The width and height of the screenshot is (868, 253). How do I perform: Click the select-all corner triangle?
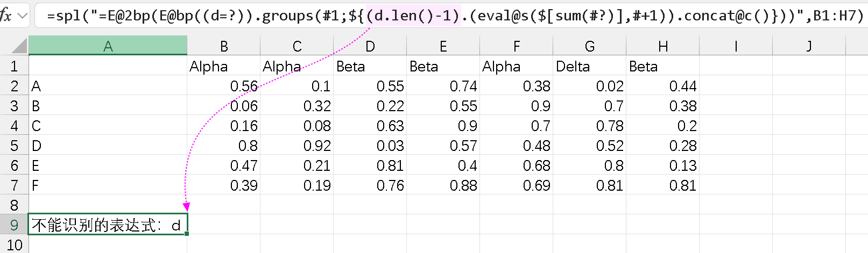(19, 46)
